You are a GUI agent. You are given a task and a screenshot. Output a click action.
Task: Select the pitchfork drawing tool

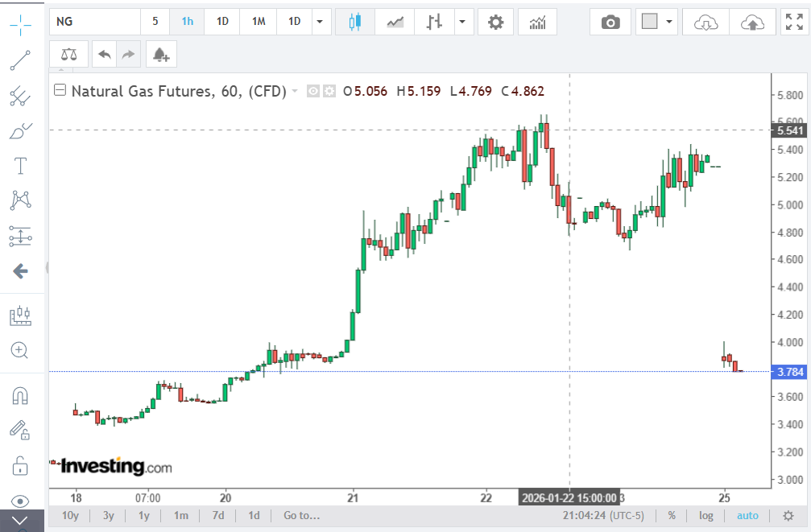(21, 96)
